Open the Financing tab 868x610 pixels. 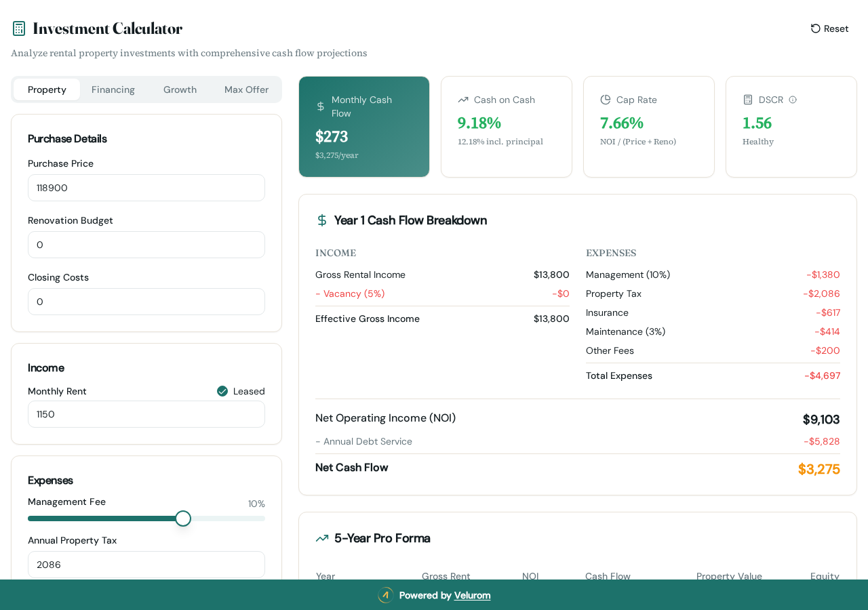[113, 89]
